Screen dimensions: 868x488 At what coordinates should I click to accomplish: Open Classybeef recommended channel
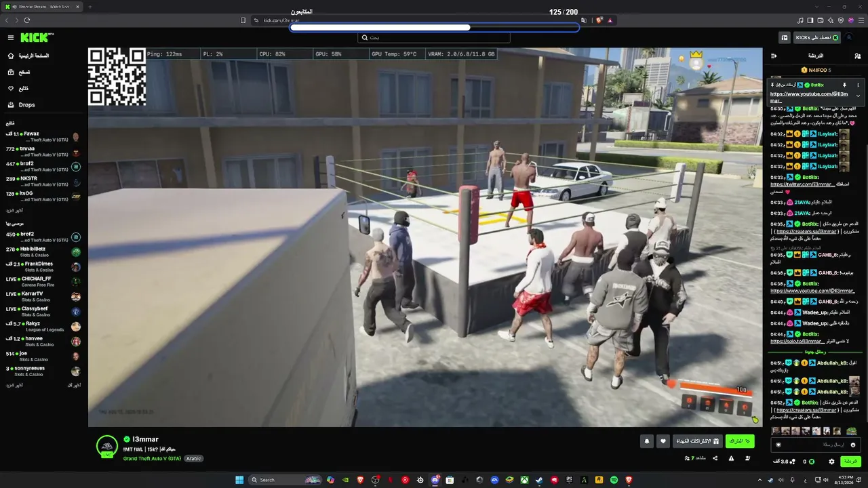(43, 312)
